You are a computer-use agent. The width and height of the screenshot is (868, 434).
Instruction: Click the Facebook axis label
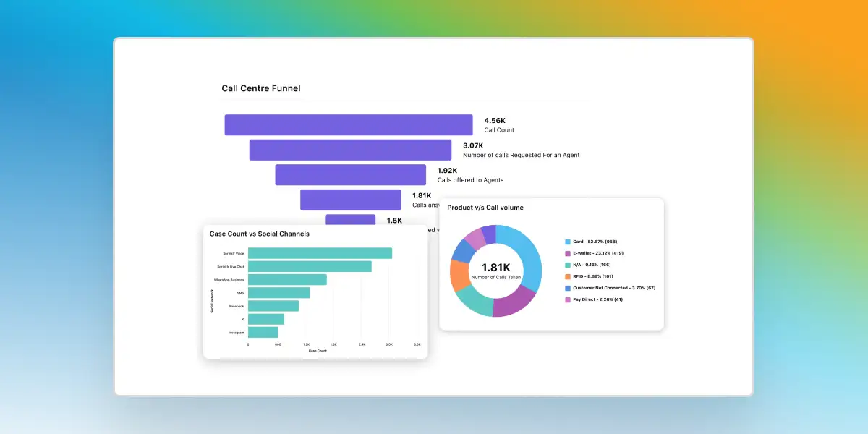237,306
